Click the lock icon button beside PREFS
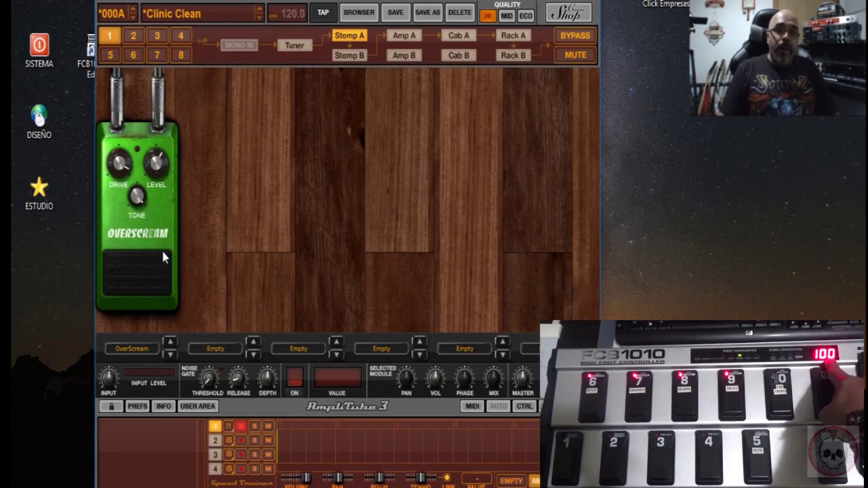Screen dimensions: 868x488 point(111,406)
